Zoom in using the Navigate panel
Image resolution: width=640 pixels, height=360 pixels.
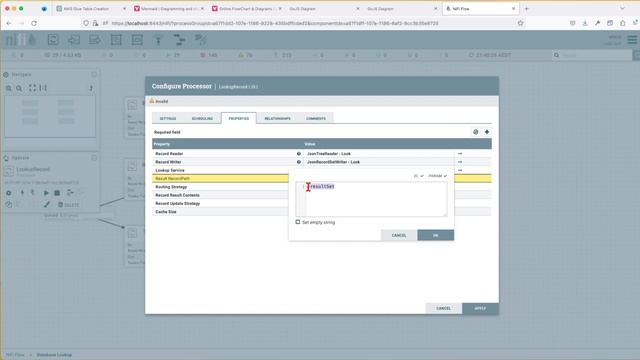coord(9,88)
